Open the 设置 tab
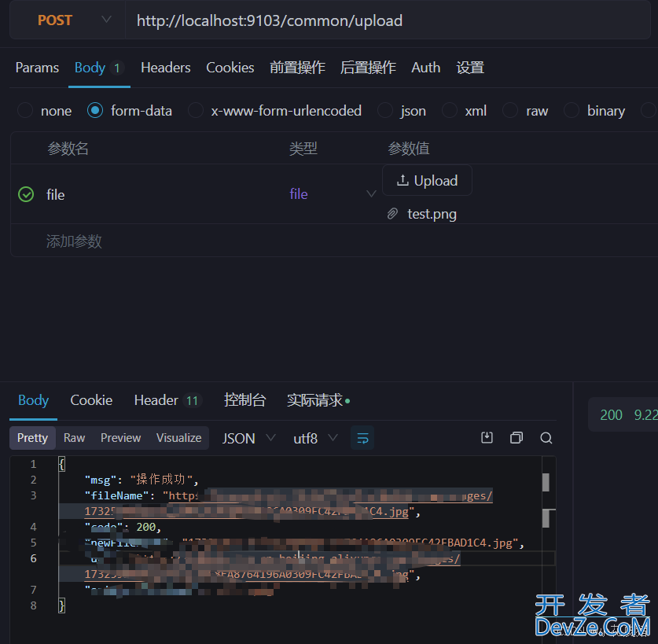658x644 pixels. (x=470, y=68)
